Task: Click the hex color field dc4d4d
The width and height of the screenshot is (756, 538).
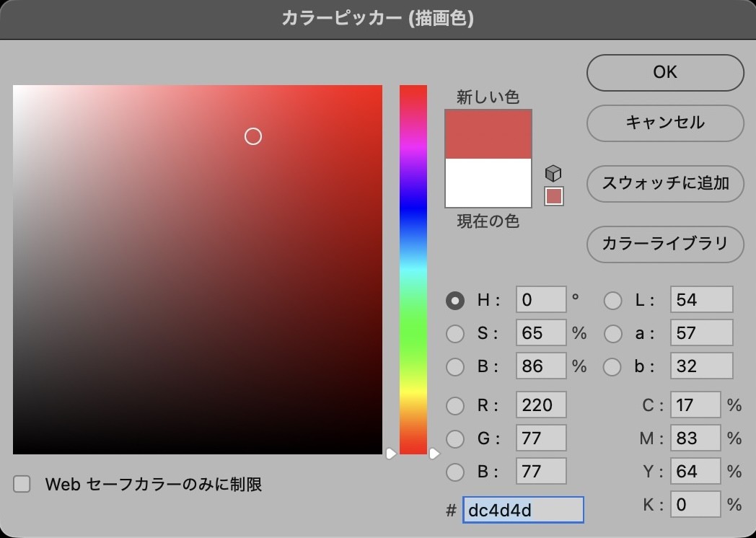Action: 523,510
